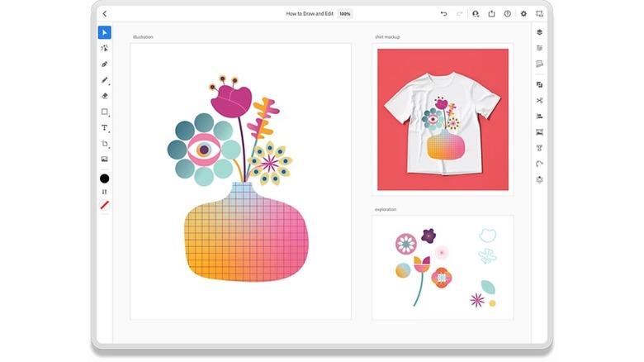The height and width of the screenshot is (362, 644).
Task: Open the black fill color swatch
Action: [104, 179]
